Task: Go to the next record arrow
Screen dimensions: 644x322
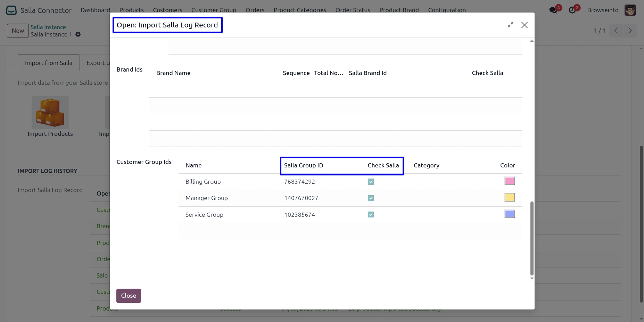Action: click(x=630, y=31)
